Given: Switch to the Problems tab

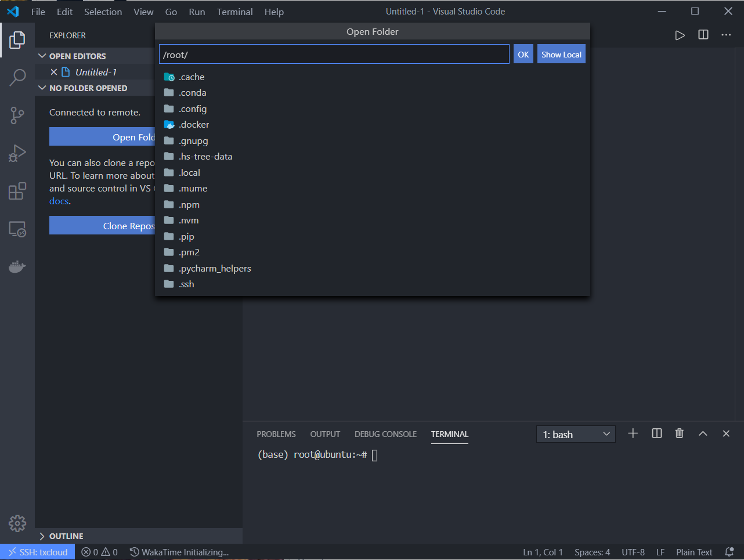Looking at the screenshot, I should point(276,434).
